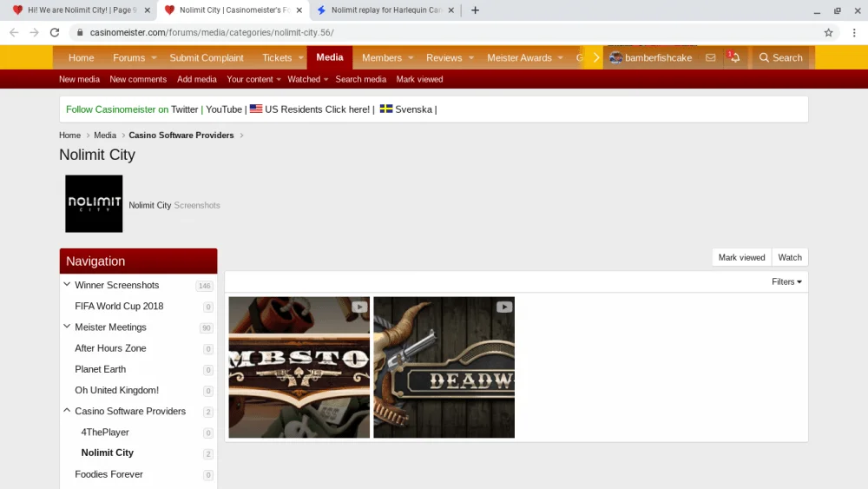Click the Mark viewed button above gallery
The height and width of the screenshot is (489, 868).
pyautogui.click(x=741, y=257)
